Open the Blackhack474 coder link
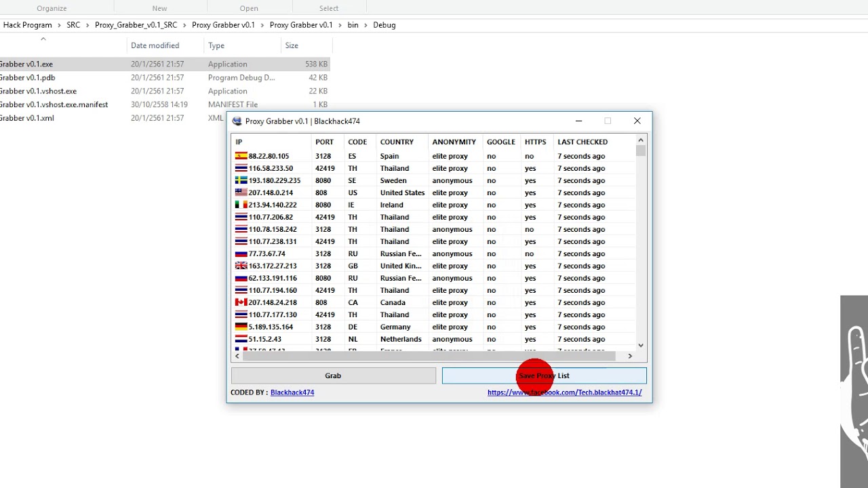Viewport: 868px width, 488px height. pyautogui.click(x=292, y=392)
